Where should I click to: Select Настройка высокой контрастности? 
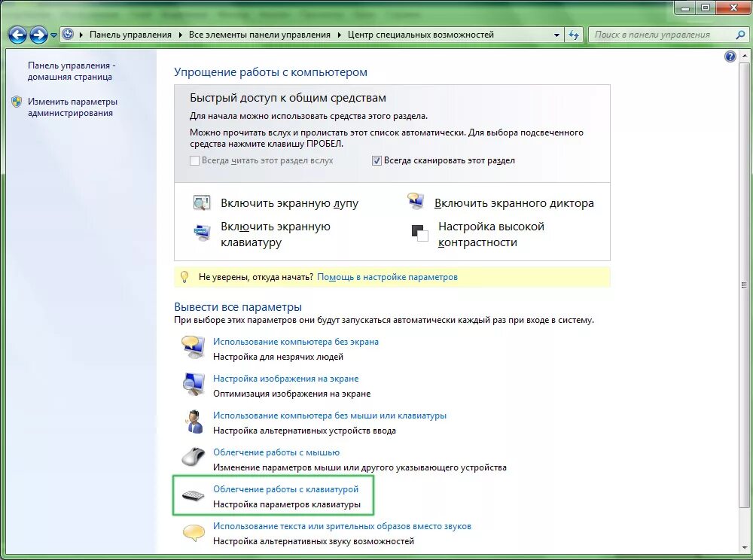click(491, 234)
